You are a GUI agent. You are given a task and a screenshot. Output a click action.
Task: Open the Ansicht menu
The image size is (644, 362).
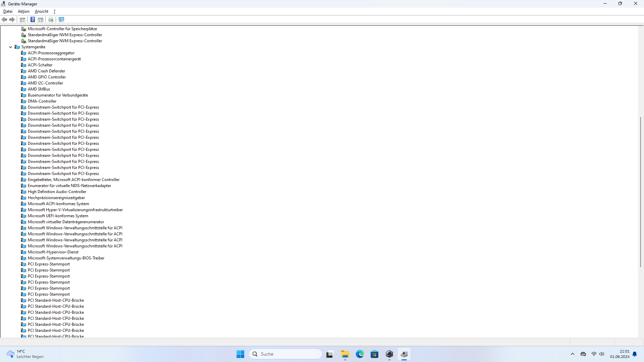coord(42,11)
